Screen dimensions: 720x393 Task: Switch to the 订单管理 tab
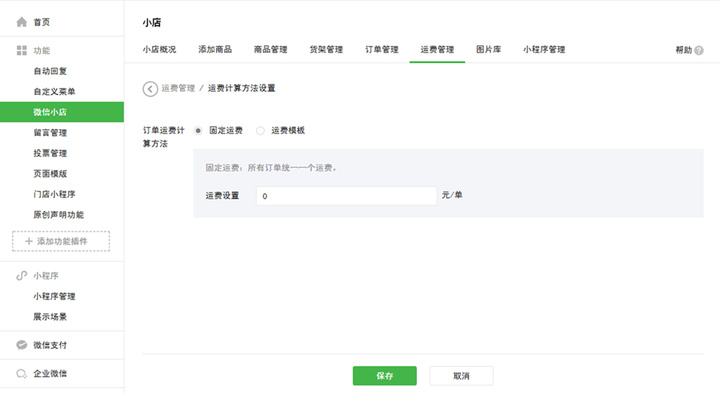click(x=382, y=50)
